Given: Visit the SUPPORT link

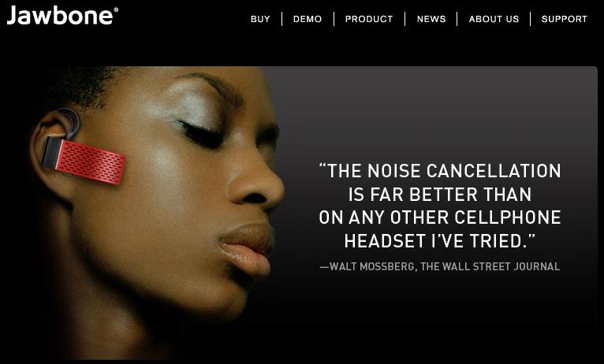Looking at the screenshot, I should pos(565,19).
